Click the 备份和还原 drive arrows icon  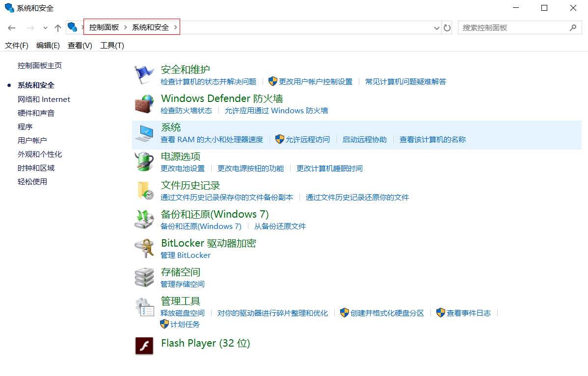click(144, 220)
